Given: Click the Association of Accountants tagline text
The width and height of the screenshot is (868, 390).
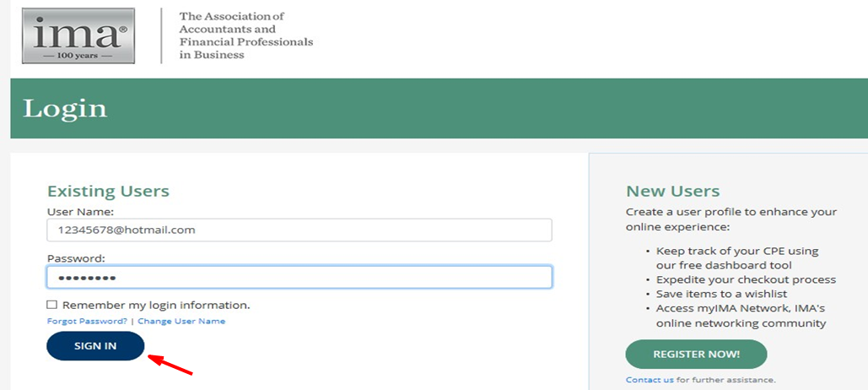Looking at the screenshot, I should point(245,35).
